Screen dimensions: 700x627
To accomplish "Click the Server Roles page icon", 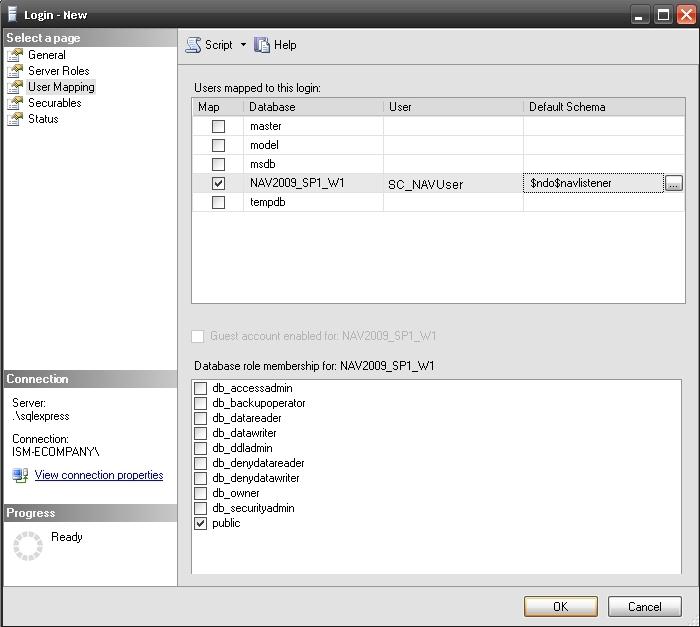I will pos(15,71).
